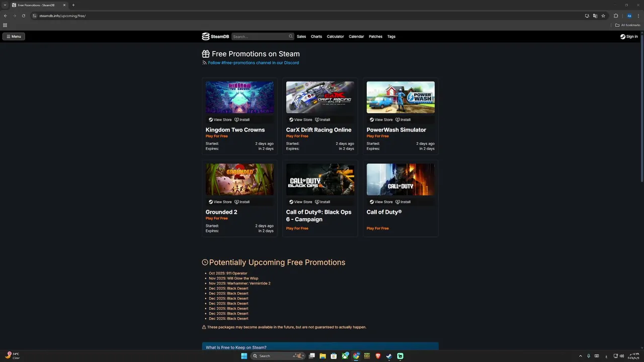The height and width of the screenshot is (362, 644).
Task: View Store for Grounded 2
Action: [220, 202]
